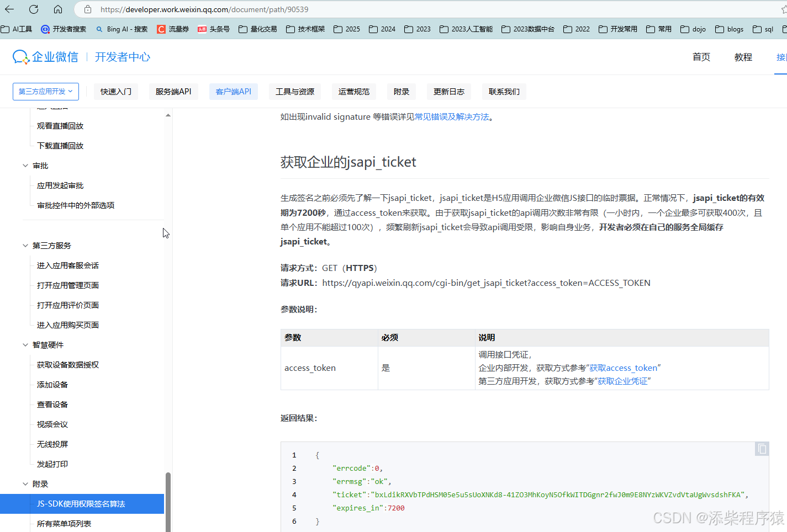Screen dimensions: 787x532
Task: Open the AI工具 bookmark folder
Action: click(17, 29)
